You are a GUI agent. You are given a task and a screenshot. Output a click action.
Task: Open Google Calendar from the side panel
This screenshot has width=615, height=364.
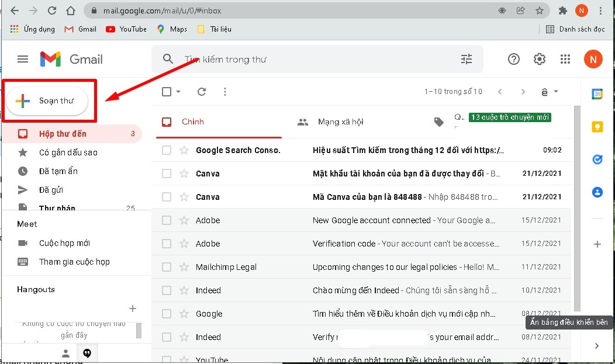[x=597, y=94]
